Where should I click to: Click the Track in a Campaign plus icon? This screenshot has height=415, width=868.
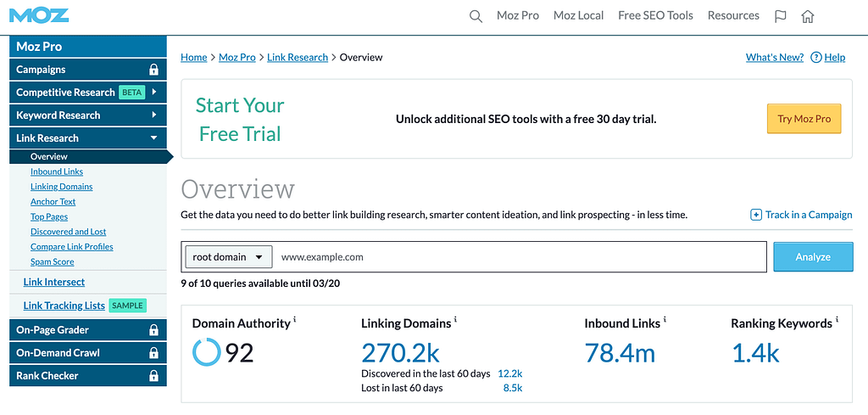(x=755, y=215)
